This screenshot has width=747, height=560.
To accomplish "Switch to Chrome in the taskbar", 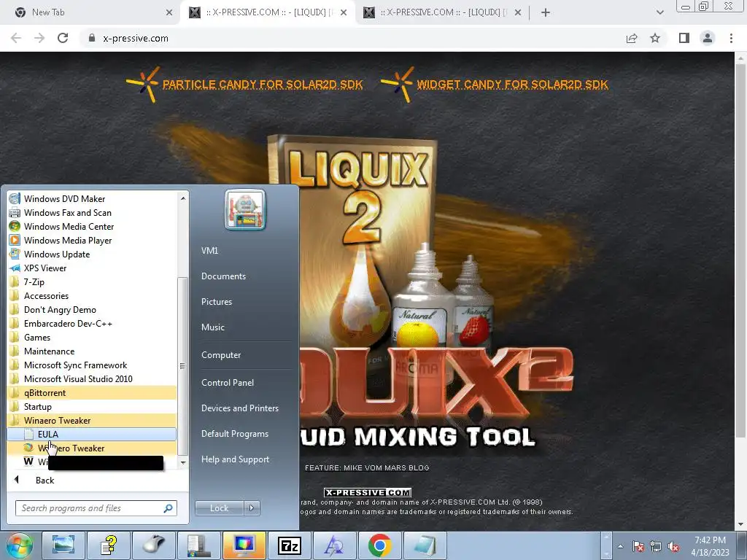I will click(x=379, y=545).
